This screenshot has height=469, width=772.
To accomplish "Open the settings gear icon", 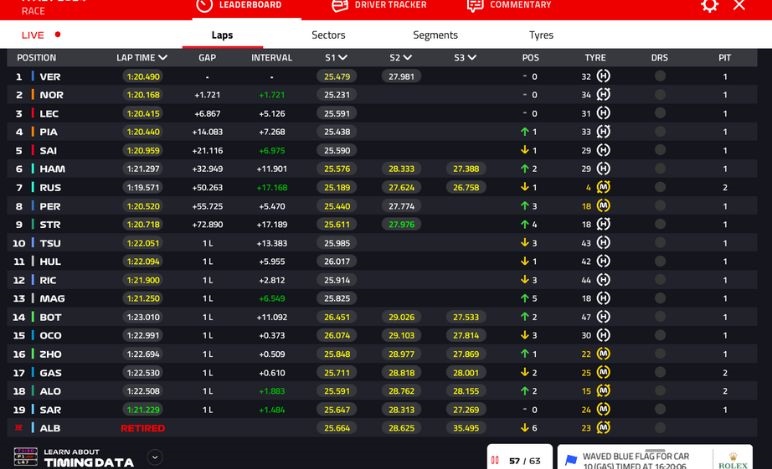I will click(x=709, y=5).
